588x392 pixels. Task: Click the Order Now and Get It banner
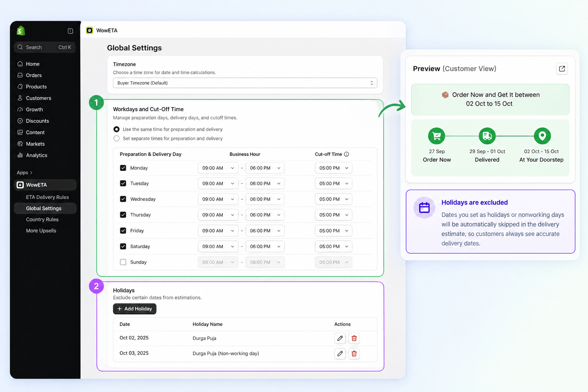[490, 100]
